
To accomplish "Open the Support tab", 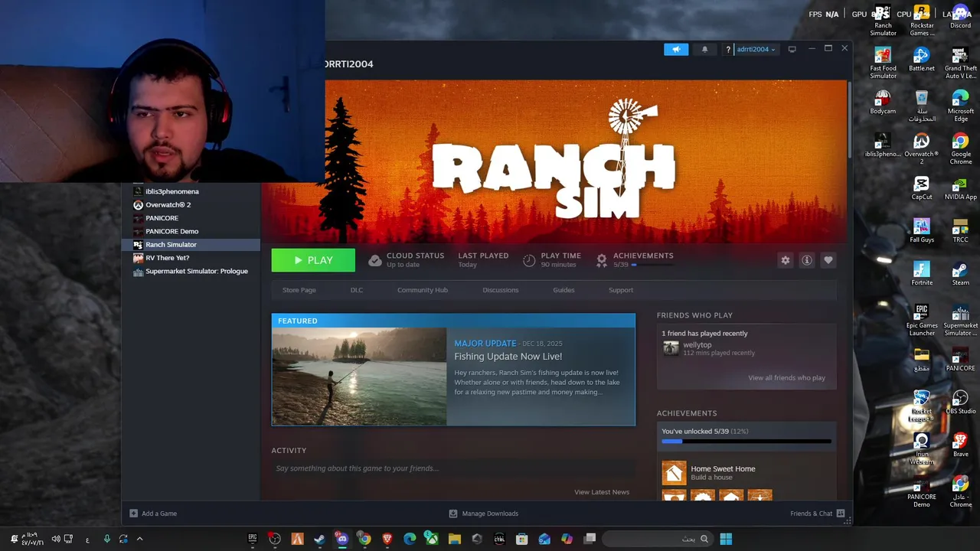I will tap(621, 290).
